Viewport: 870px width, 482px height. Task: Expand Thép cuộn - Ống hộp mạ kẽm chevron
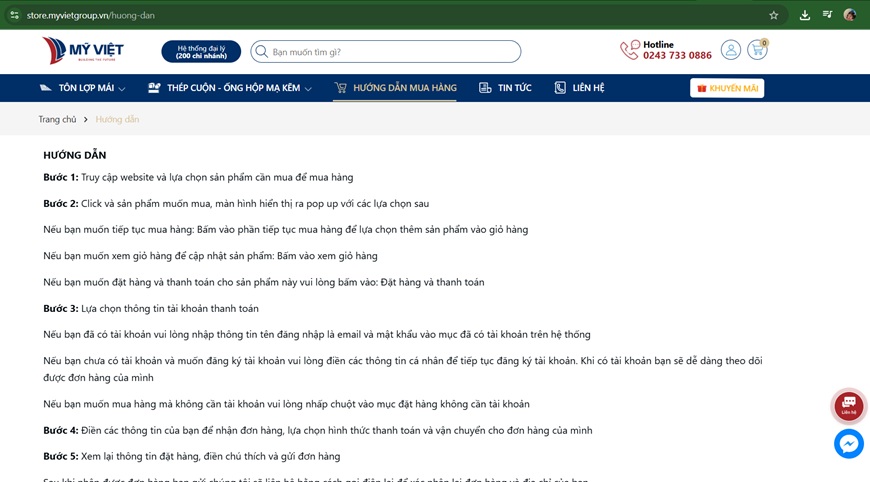coord(308,89)
